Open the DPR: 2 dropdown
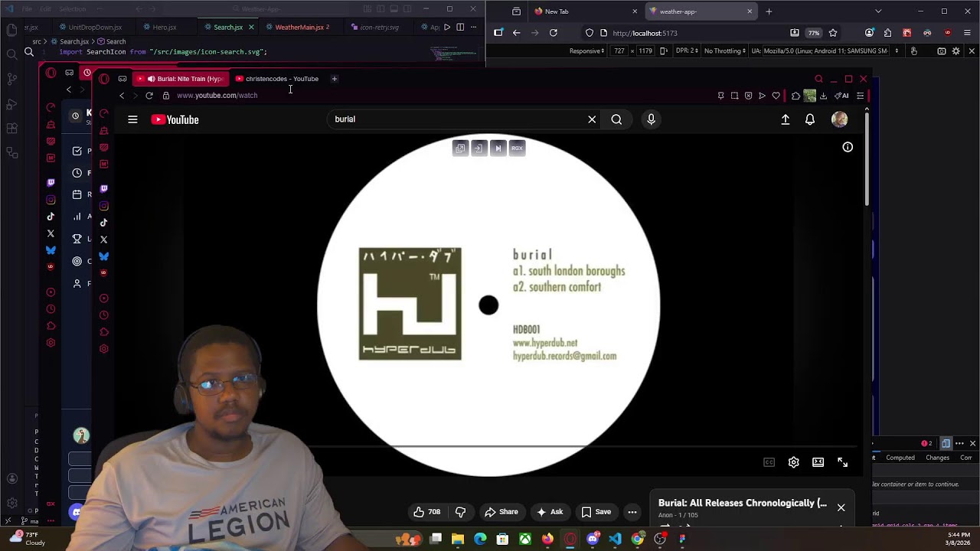The height and width of the screenshot is (551, 980). click(x=687, y=51)
